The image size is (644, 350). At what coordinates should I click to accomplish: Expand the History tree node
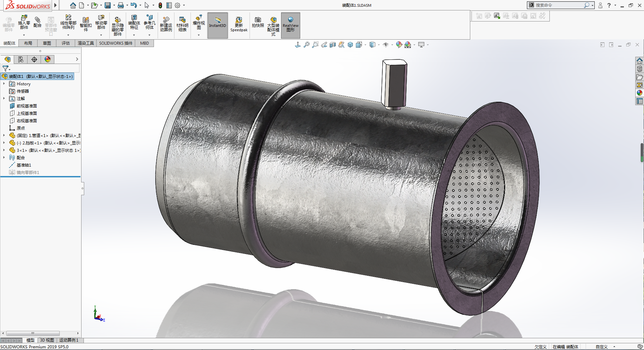pos(4,84)
